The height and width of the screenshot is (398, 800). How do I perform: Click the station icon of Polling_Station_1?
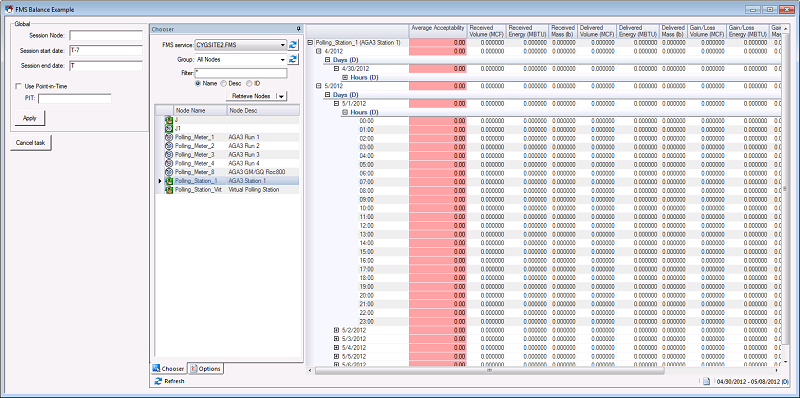click(x=169, y=181)
